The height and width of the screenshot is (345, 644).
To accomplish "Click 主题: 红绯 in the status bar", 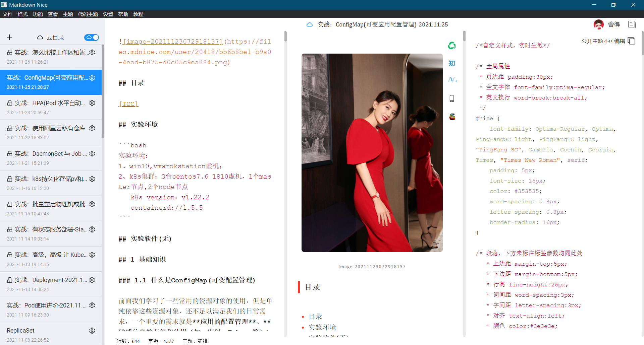I will [x=195, y=341].
